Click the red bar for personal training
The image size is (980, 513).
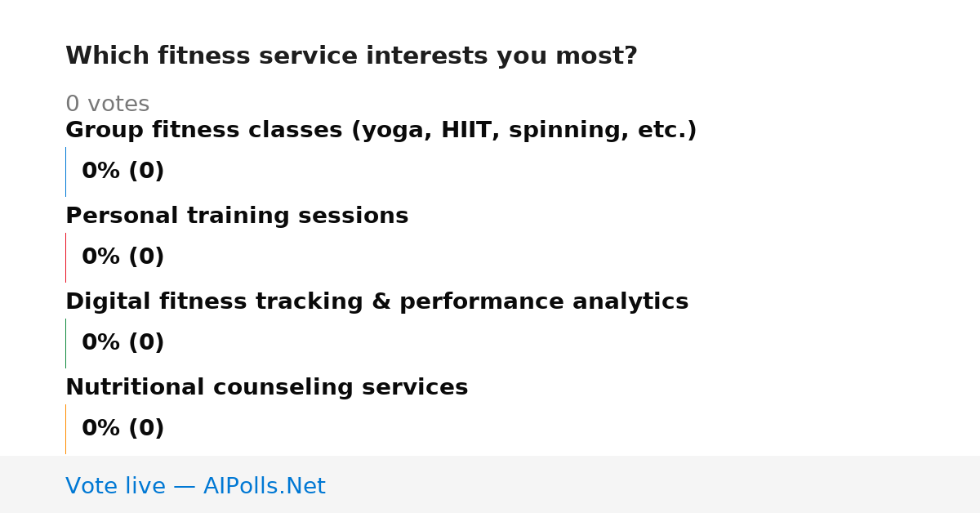tap(65, 257)
